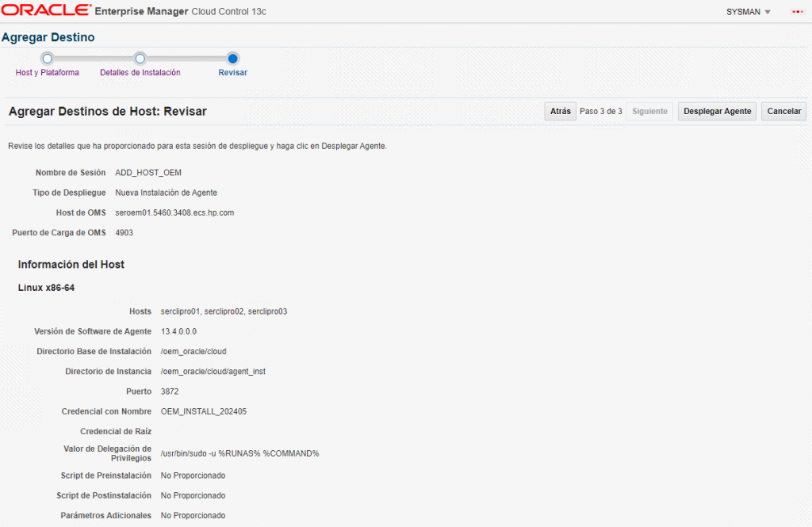Click the Host de OMS value seroem01
This screenshot has width=812, height=527.
(x=174, y=212)
